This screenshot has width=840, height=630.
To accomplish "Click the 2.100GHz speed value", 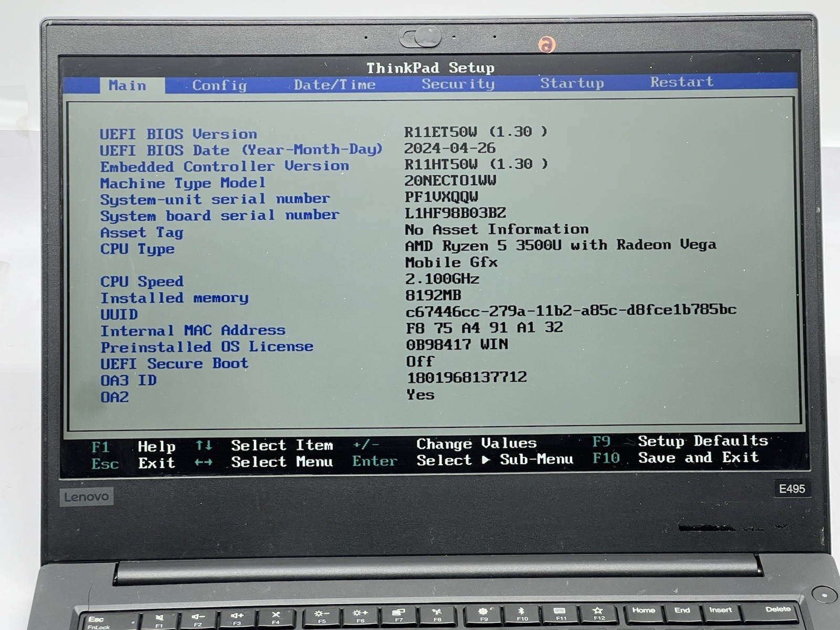I will (x=442, y=279).
